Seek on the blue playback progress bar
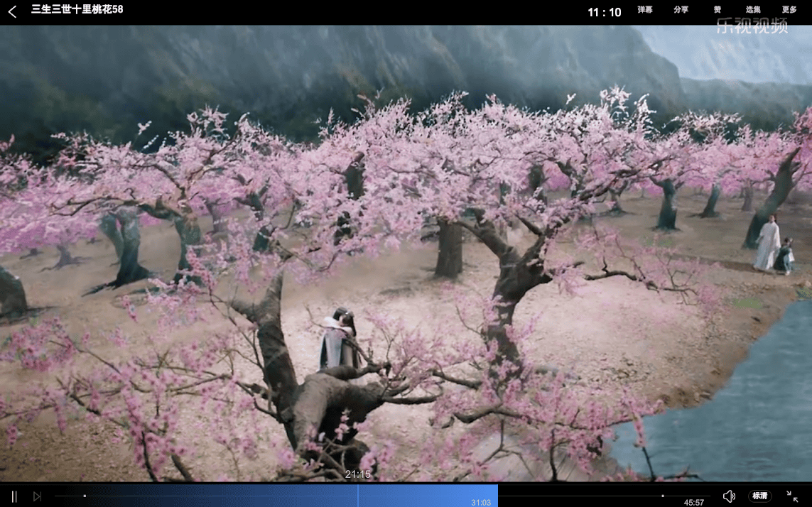 point(276,496)
